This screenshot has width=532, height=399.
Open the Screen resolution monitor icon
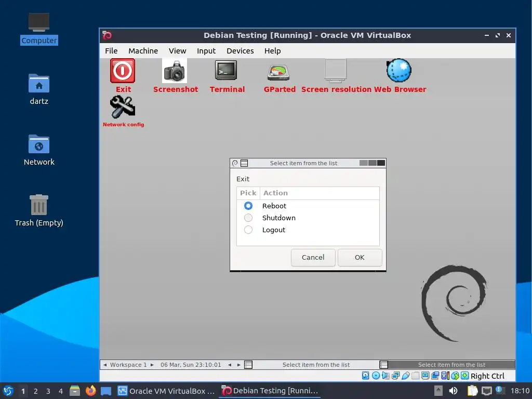(335, 71)
